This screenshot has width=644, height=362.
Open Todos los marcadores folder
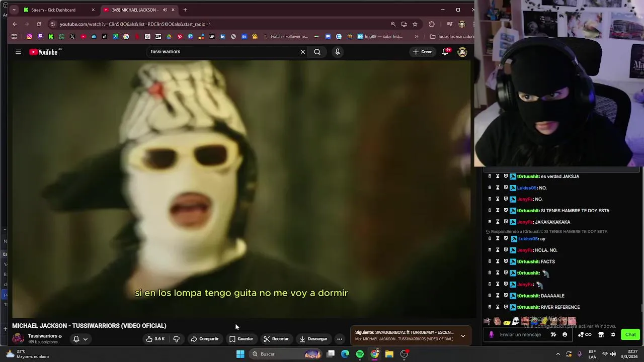pyautogui.click(x=452, y=37)
